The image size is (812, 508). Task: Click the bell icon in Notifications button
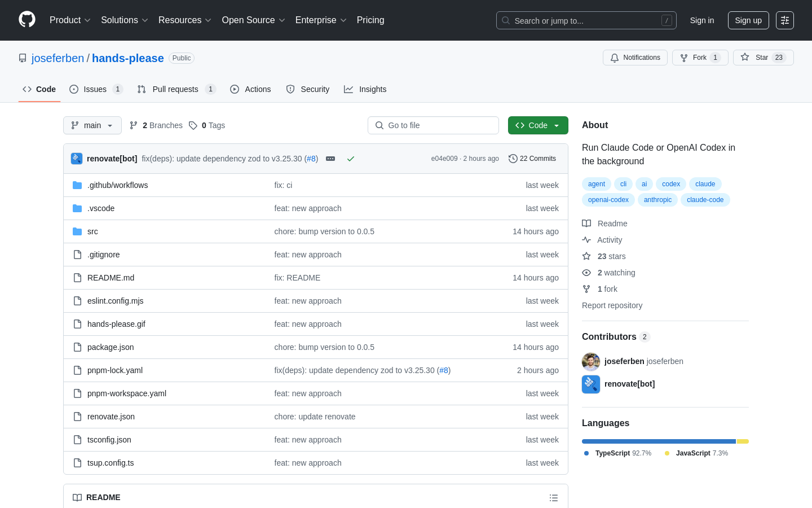[615, 58]
